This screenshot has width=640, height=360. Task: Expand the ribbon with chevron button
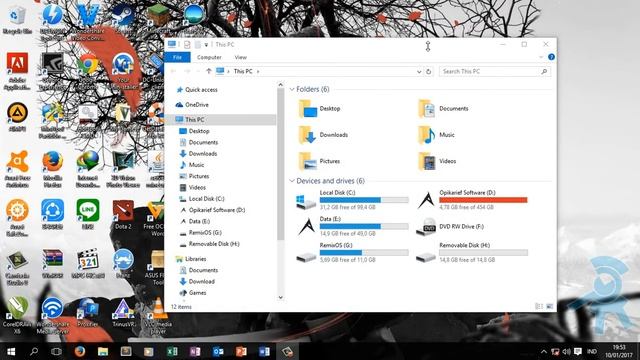[x=541, y=57]
